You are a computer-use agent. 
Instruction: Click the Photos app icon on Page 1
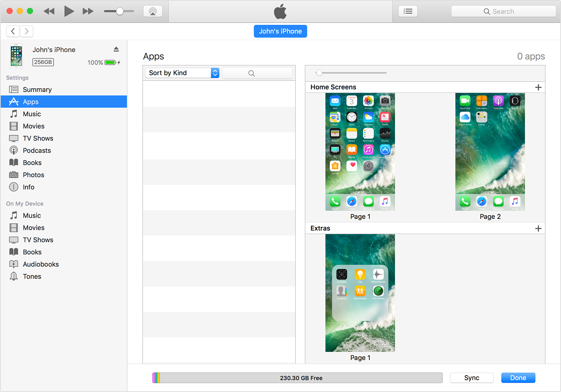tap(368, 101)
